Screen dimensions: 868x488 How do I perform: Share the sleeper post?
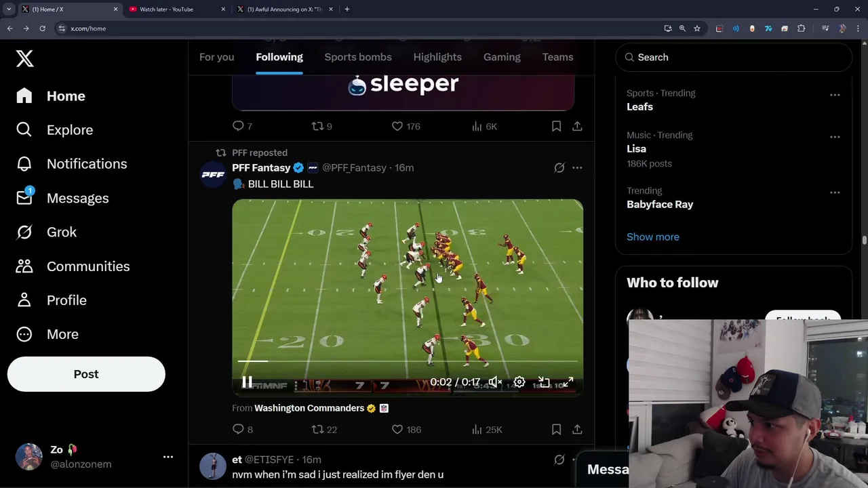point(577,126)
